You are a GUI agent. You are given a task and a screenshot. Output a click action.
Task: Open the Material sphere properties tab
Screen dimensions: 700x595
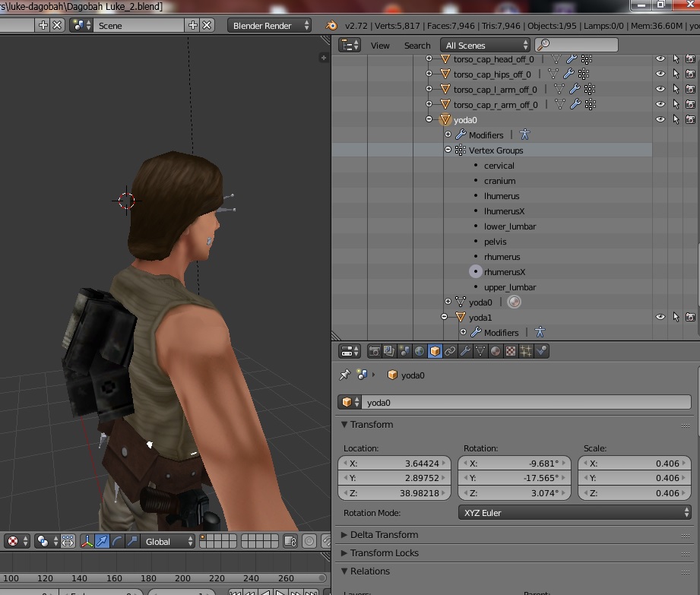point(496,351)
